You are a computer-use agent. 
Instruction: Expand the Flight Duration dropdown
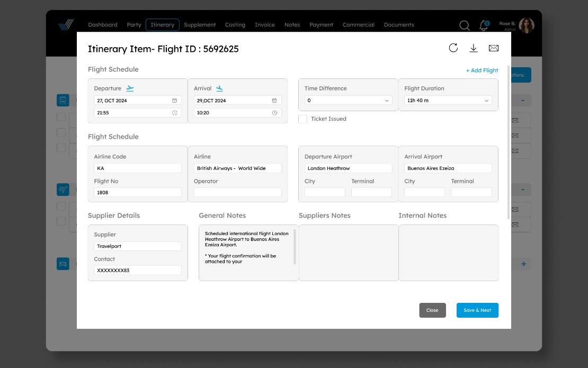tap(486, 101)
